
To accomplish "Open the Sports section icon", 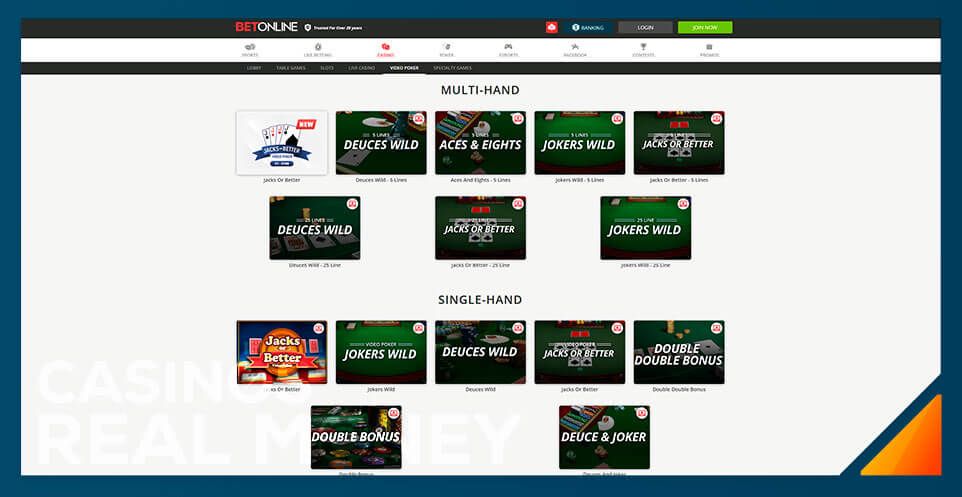I will [250, 47].
